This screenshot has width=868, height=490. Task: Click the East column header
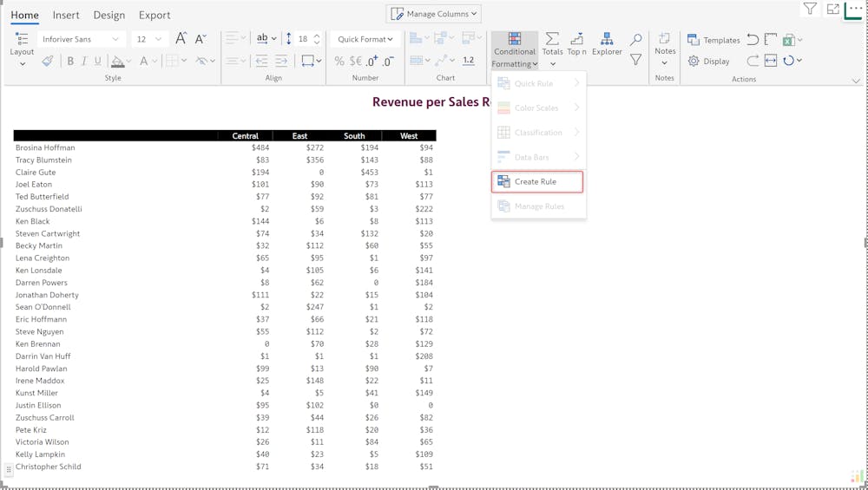pyautogui.click(x=299, y=135)
